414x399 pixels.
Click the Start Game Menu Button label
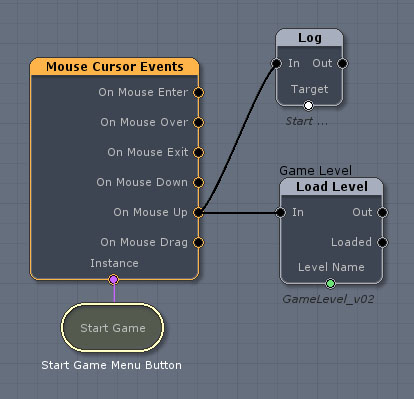point(112,365)
